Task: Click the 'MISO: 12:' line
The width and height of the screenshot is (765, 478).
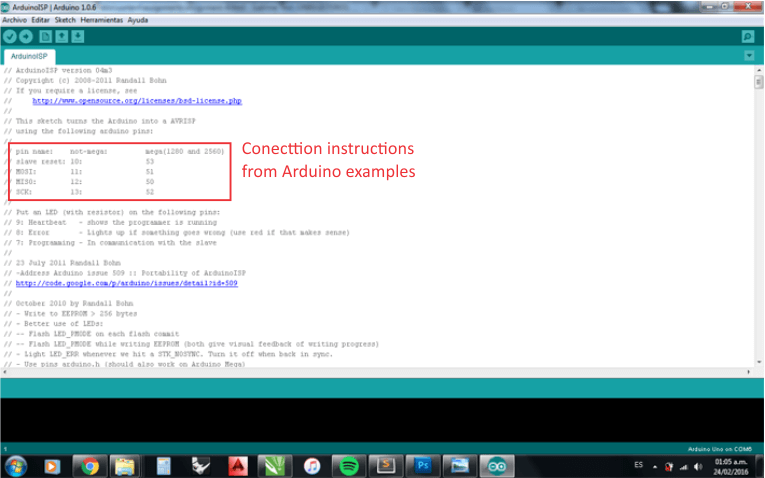Action: click(x=79, y=182)
